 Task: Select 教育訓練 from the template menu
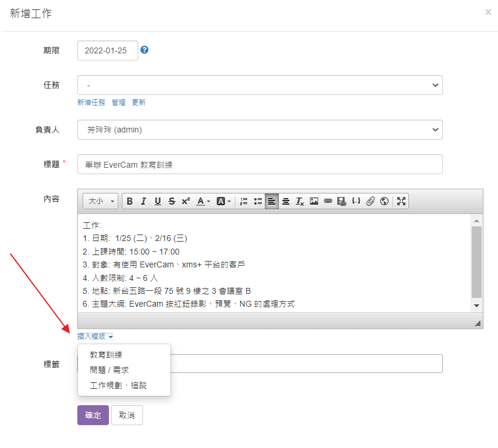(x=106, y=354)
